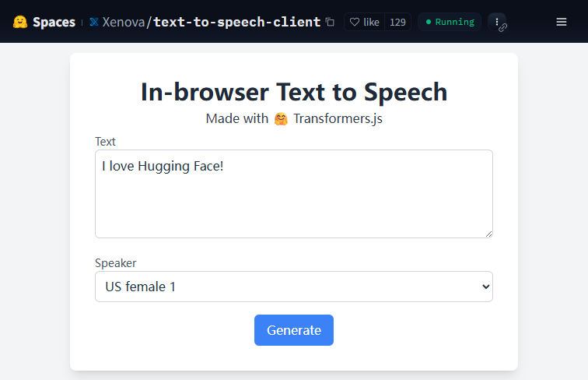Image resolution: width=588 pixels, height=380 pixels.
Task: Click the Hugging Face Spaces logo icon
Action: click(x=20, y=22)
